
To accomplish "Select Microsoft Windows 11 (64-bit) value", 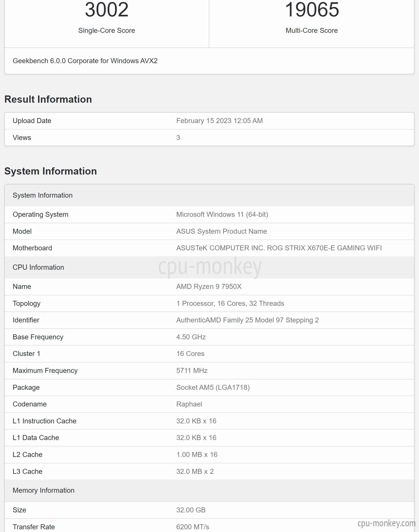I will coord(222,215).
